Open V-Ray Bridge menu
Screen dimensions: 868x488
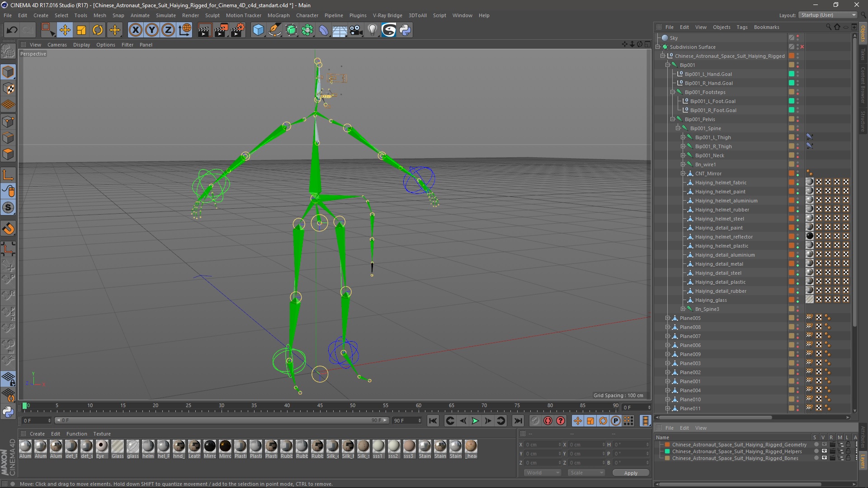[387, 15]
